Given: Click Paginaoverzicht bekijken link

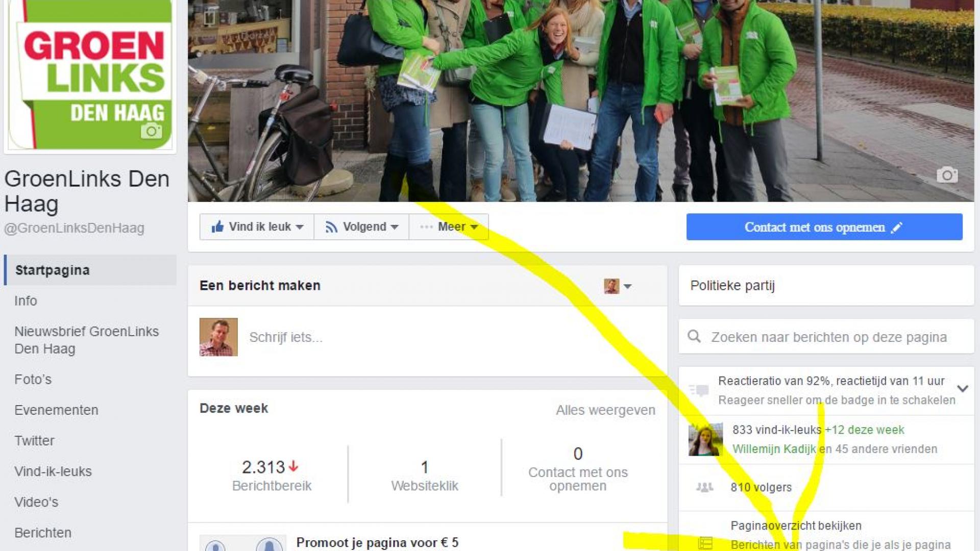Looking at the screenshot, I should (796, 525).
